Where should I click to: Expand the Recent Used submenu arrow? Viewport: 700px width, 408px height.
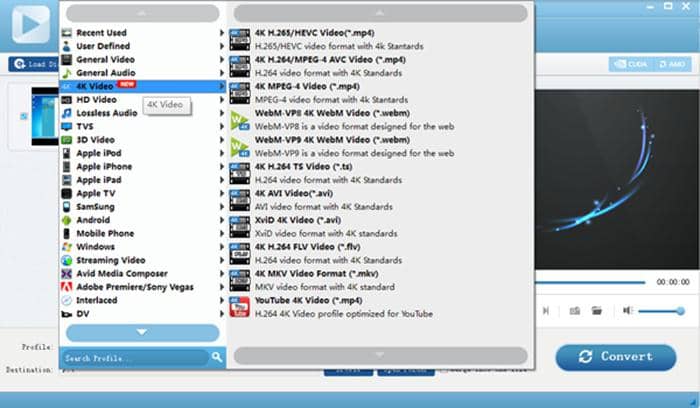222,33
